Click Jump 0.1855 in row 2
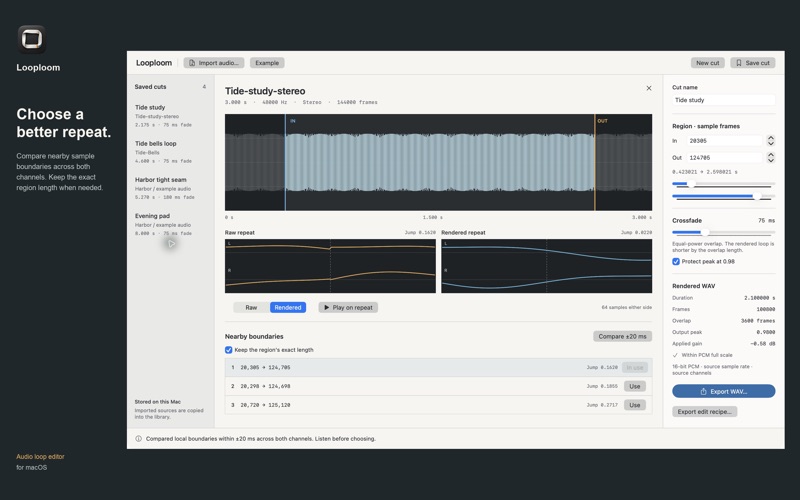Viewport: 800px width, 500px height. pos(602,386)
